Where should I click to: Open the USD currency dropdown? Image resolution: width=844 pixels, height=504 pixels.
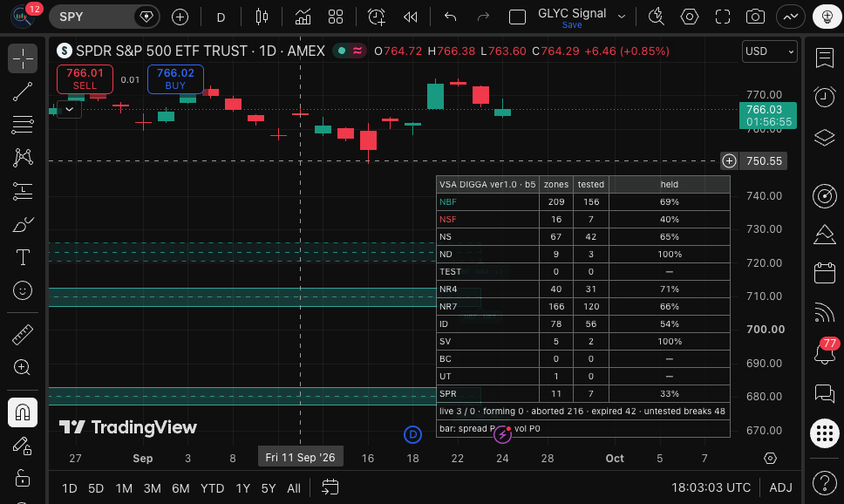(x=769, y=51)
